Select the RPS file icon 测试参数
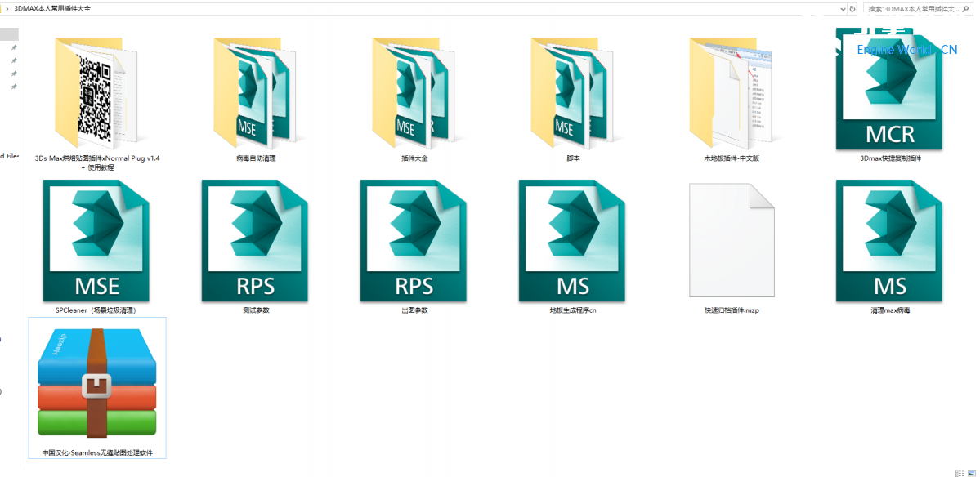This screenshot has width=980, height=477. pos(255,240)
